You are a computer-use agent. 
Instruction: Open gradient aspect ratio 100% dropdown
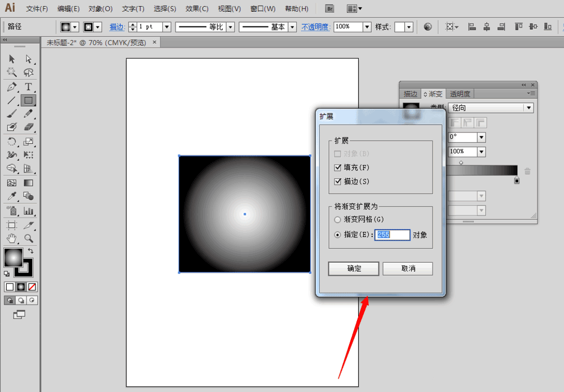point(482,152)
